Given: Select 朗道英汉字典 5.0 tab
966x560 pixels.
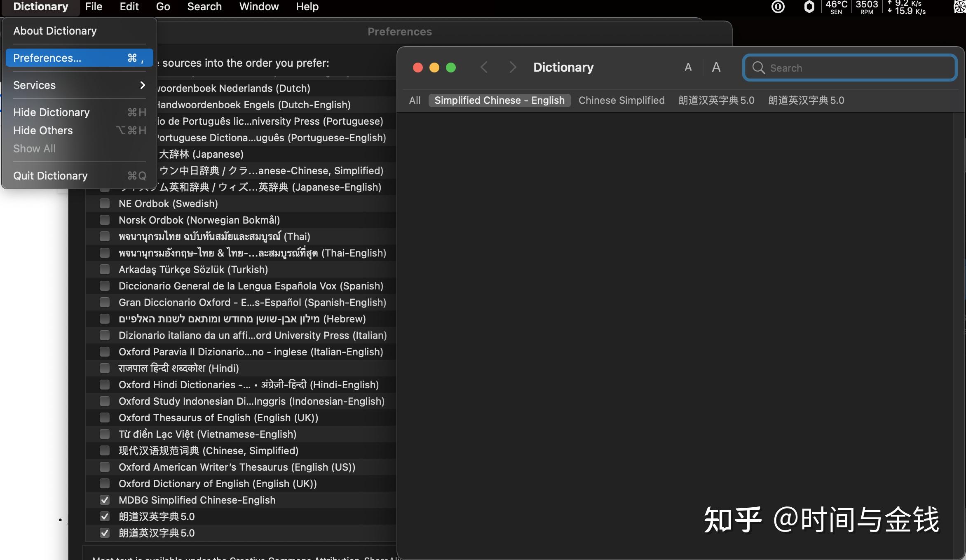Looking at the screenshot, I should tap(806, 100).
